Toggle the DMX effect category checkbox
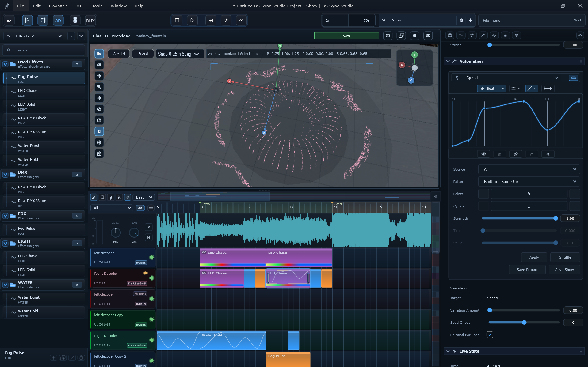588x367 pixels. coord(5,175)
